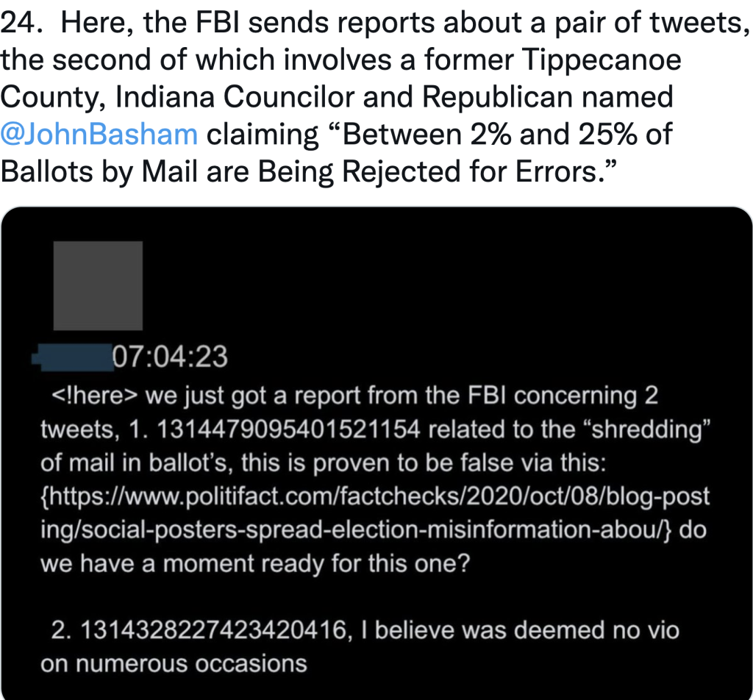Click the politifact.com factchecks URL
The image size is (753, 700).
(x=375, y=512)
